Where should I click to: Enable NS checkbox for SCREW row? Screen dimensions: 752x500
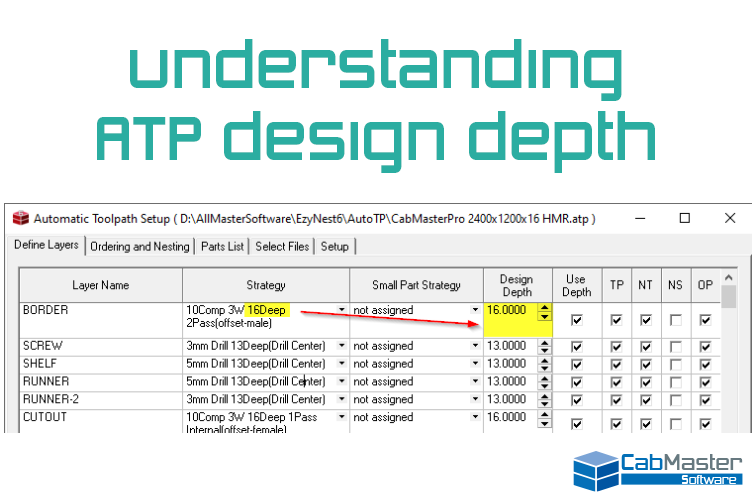(x=676, y=347)
